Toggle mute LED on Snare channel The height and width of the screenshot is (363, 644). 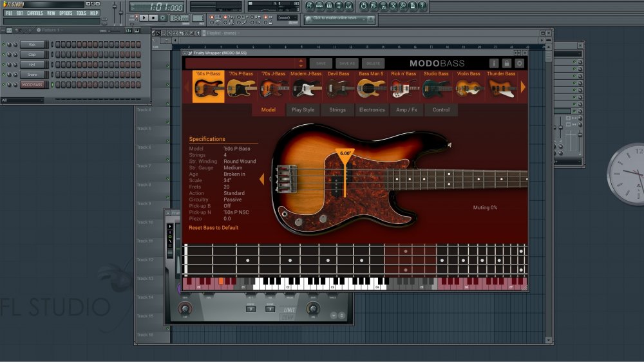click(3, 74)
